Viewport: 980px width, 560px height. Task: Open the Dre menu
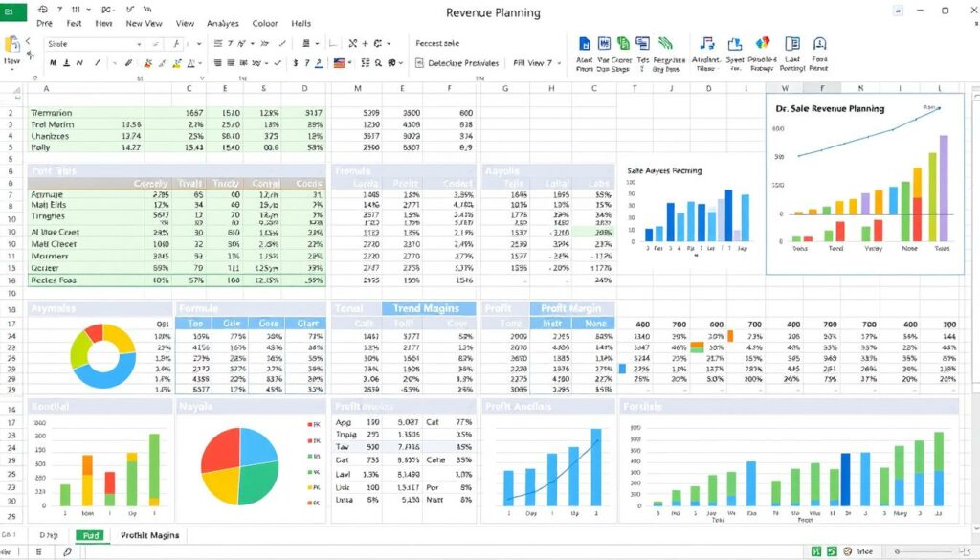(x=44, y=23)
